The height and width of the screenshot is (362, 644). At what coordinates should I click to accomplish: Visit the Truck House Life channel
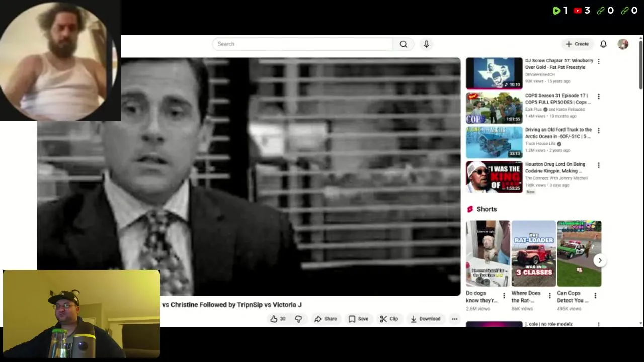(x=540, y=144)
